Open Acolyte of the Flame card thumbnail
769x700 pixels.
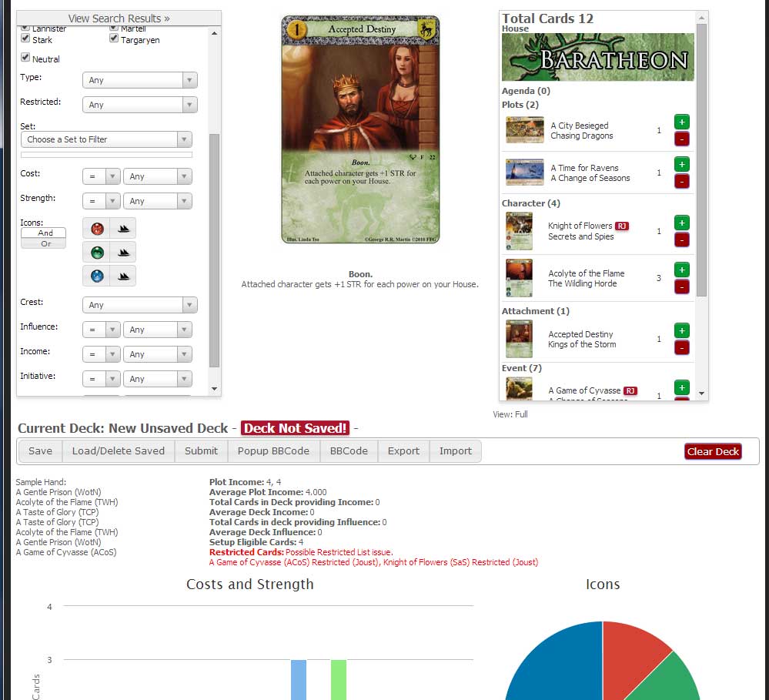pyautogui.click(x=519, y=278)
